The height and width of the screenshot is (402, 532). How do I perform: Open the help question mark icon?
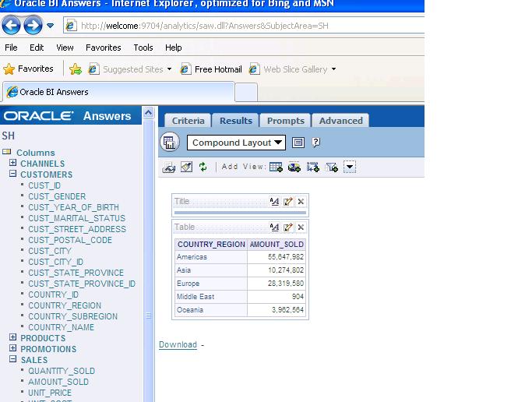pos(316,143)
